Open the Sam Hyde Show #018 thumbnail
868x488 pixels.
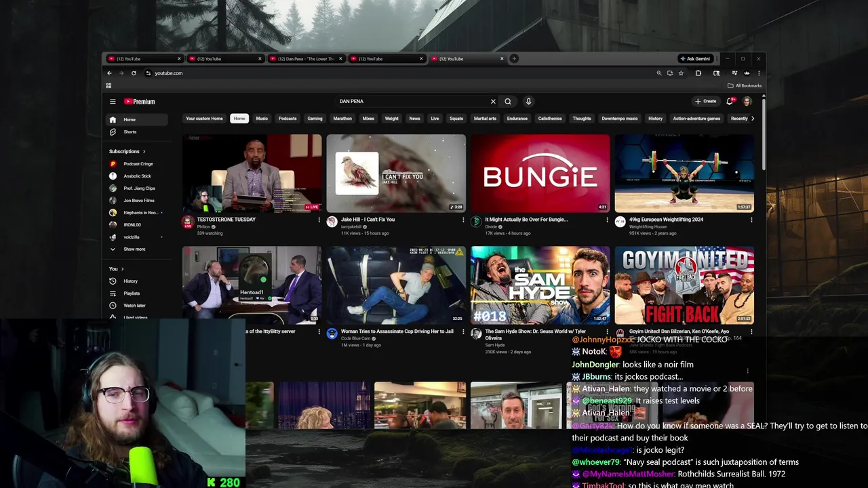[540, 285]
